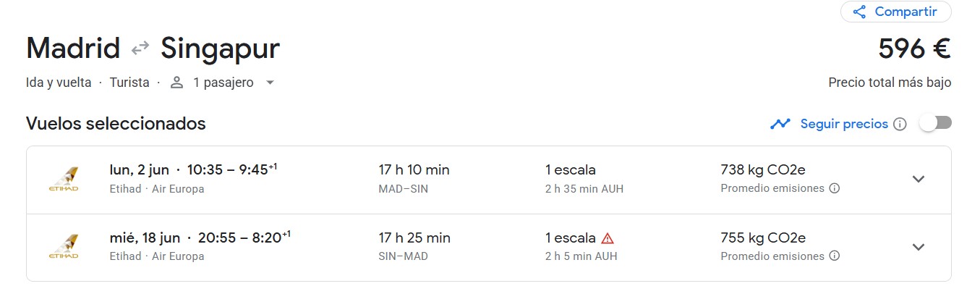Viewport: 980px width, 294px height.
Task: Click emissions info icon for 755 kg flight
Action: click(x=834, y=256)
